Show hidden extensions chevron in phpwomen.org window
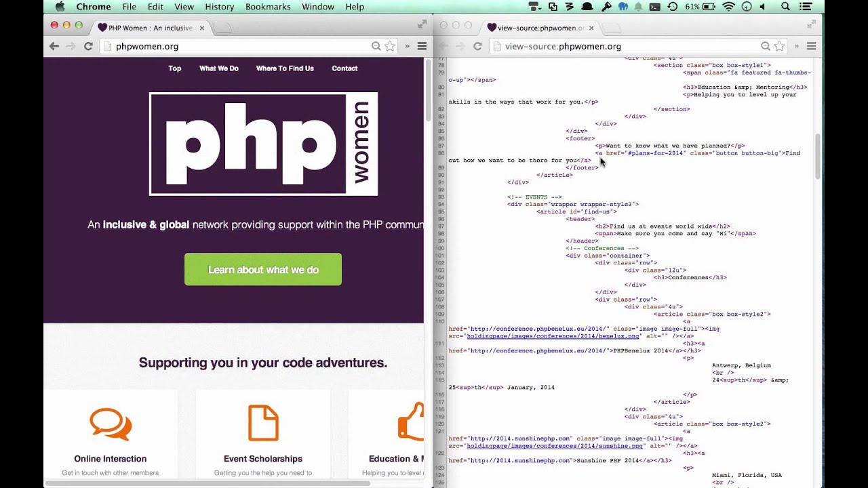 point(408,46)
